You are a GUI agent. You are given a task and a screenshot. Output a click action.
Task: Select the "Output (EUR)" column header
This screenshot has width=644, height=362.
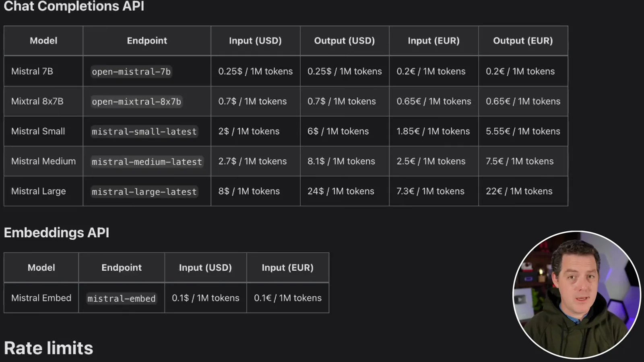(523, 41)
